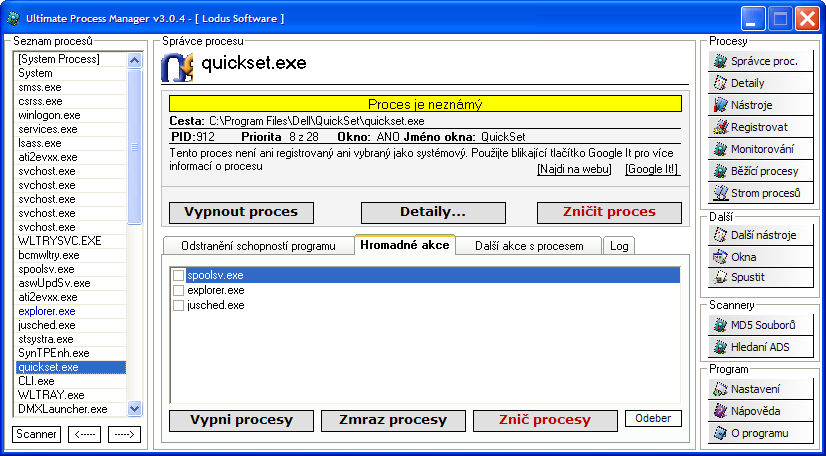826x456 pixels.
Task: Click the Odeber button
Action: point(653,419)
